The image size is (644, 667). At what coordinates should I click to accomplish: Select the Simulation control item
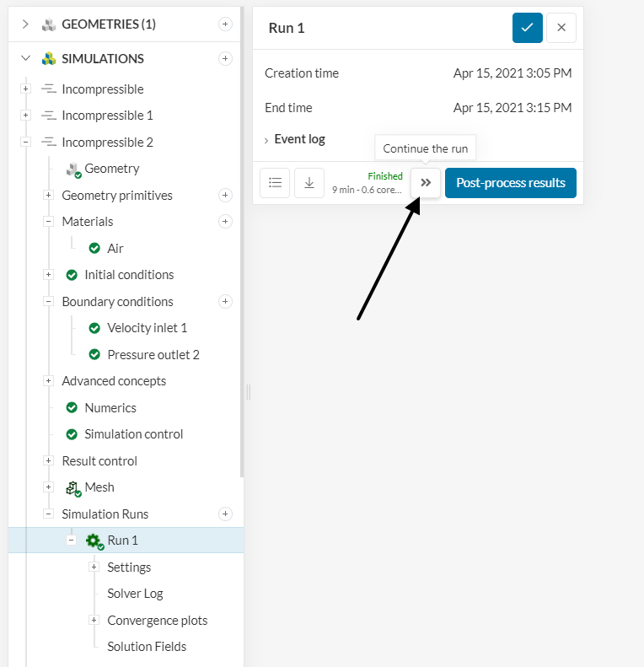click(x=133, y=434)
